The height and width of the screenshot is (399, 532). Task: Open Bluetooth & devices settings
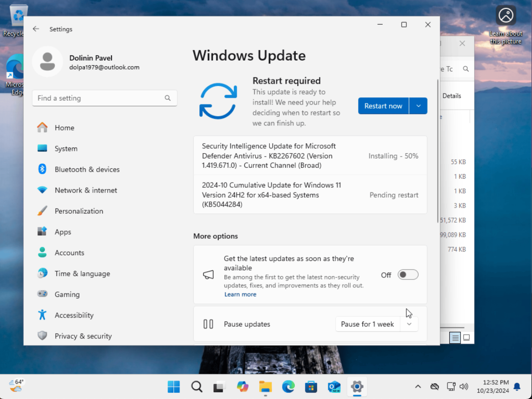[87, 169]
